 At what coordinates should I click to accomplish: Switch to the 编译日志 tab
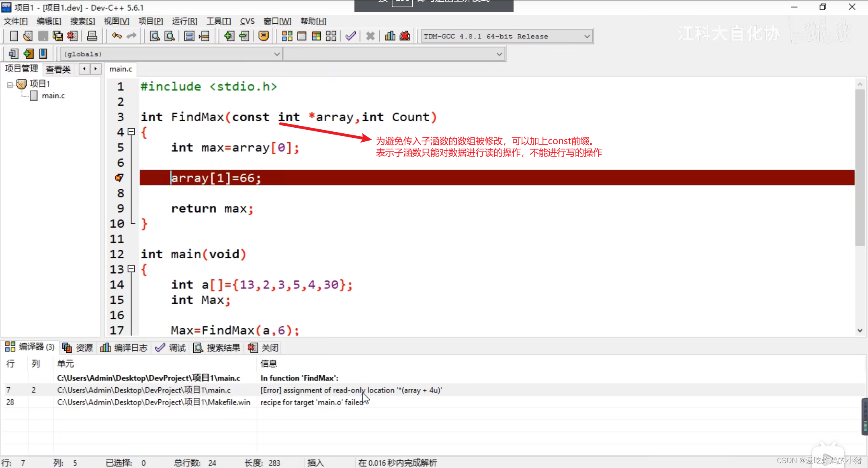tap(124, 347)
